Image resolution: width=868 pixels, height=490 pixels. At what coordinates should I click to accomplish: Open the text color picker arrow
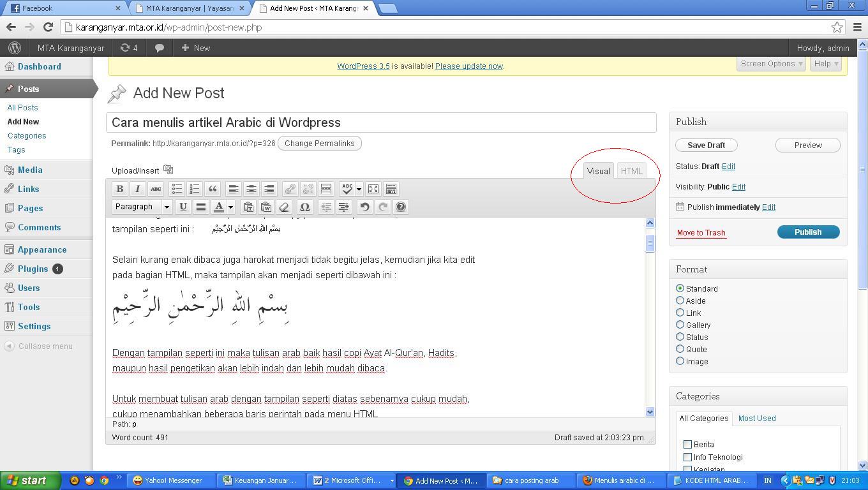coord(230,207)
